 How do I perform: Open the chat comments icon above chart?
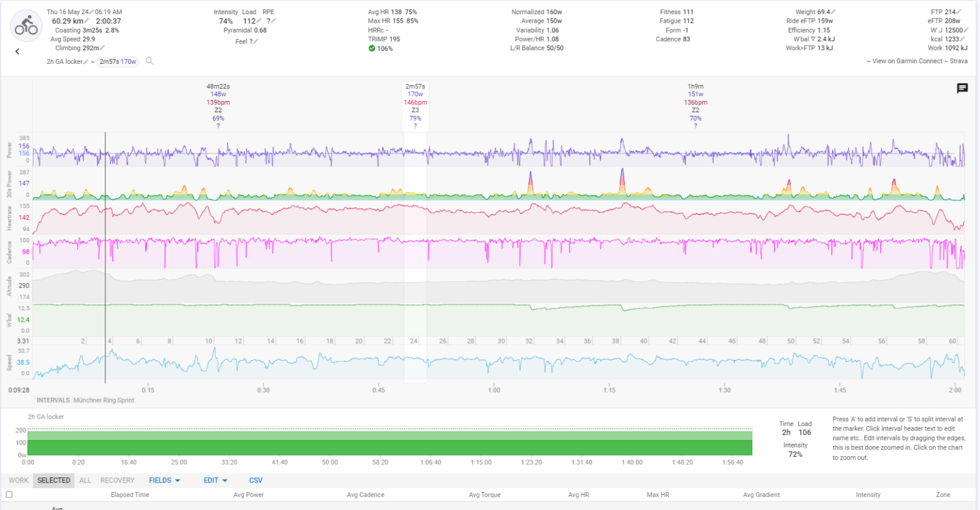tap(962, 88)
